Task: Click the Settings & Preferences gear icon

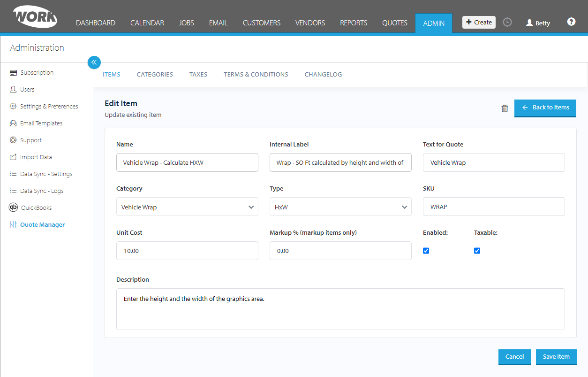Action: tap(13, 106)
